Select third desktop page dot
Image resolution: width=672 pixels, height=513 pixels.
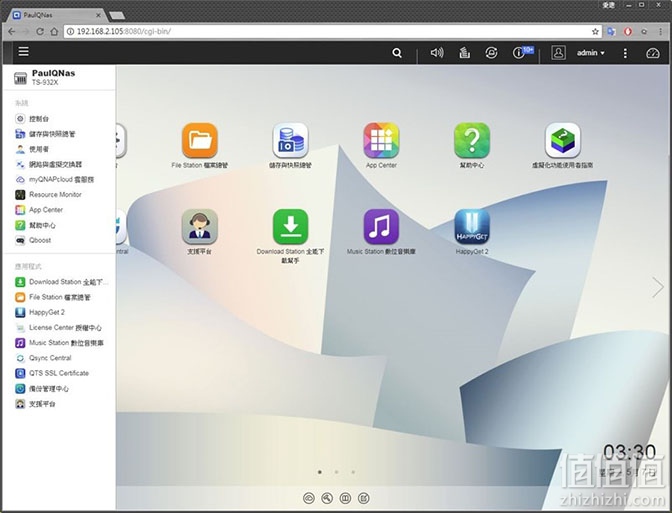tap(353, 472)
